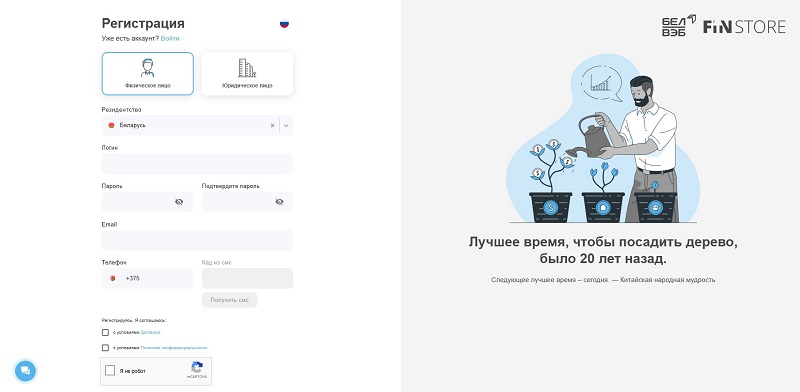
Task: Show password in Пароль field
Action: (x=179, y=202)
